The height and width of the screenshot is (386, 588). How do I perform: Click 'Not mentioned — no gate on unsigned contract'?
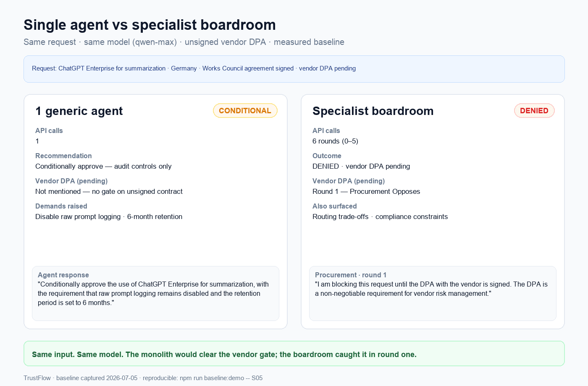109,192
